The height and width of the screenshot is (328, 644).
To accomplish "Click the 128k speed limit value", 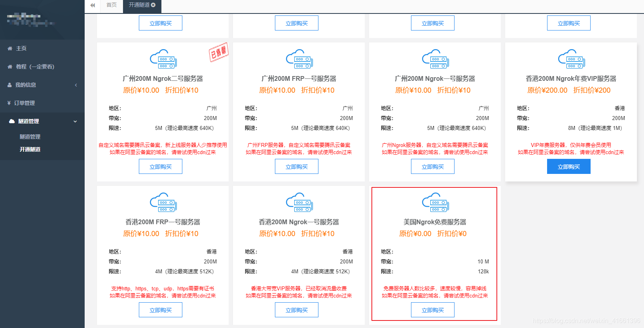I will point(483,271).
